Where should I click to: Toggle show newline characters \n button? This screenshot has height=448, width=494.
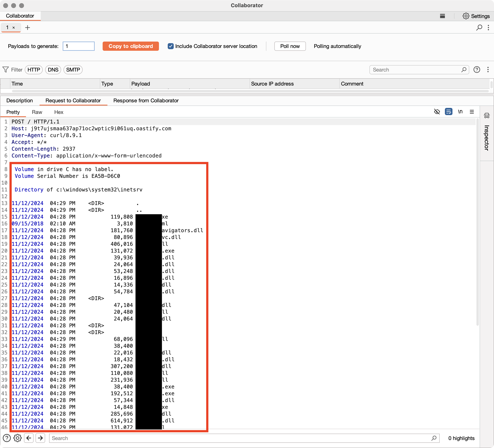coord(460,112)
